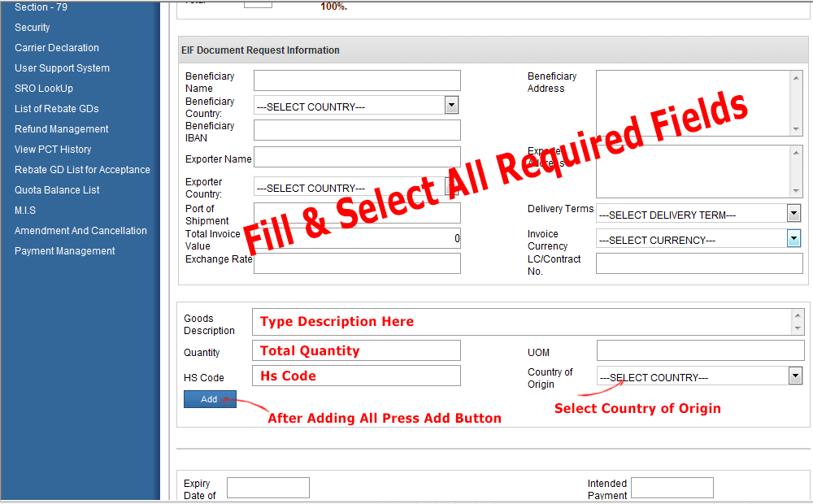The image size is (813, 504).
Task: Click the Intended Payment field
Action: pos(672,488)
